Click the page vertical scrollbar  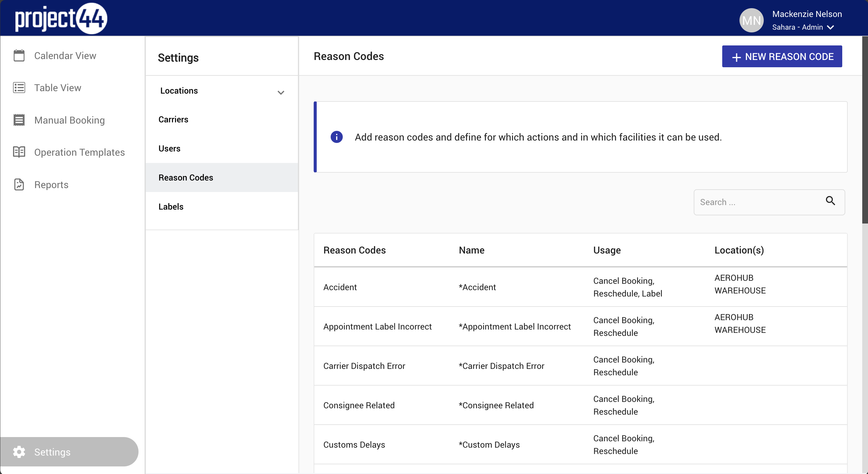(x=865, y=130)
